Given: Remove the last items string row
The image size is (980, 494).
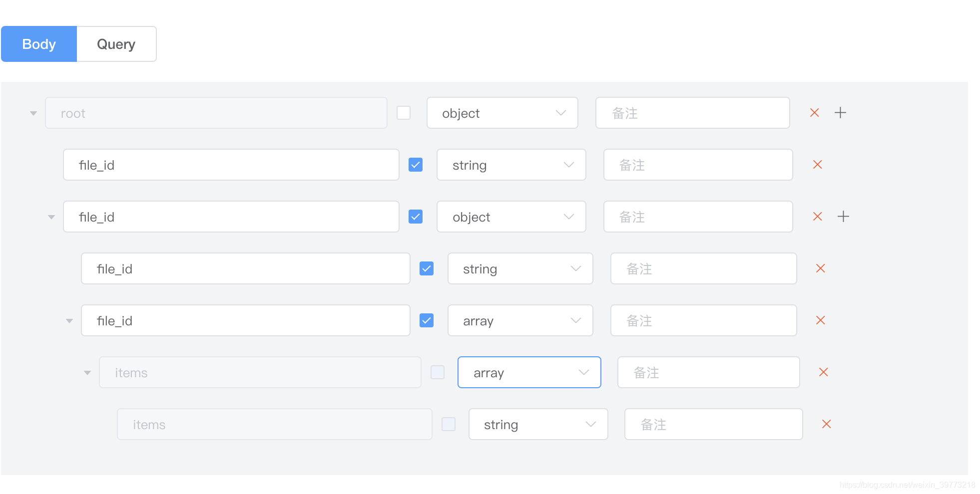Looking at the screenshot, I should coord(826,424).
